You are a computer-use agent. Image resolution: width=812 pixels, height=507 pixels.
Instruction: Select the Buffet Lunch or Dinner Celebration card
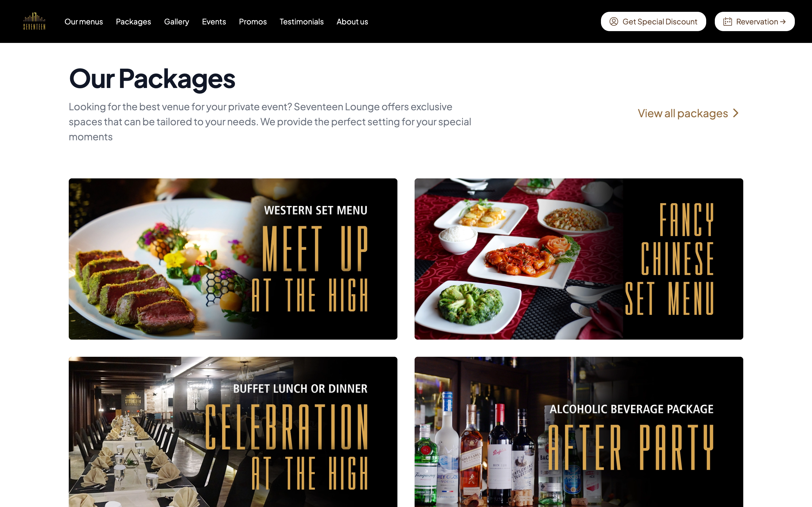[x=233, y=432]
